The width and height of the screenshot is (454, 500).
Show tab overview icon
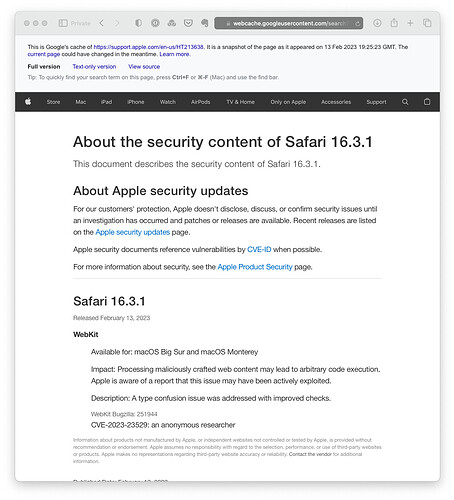tap(427, 23)
